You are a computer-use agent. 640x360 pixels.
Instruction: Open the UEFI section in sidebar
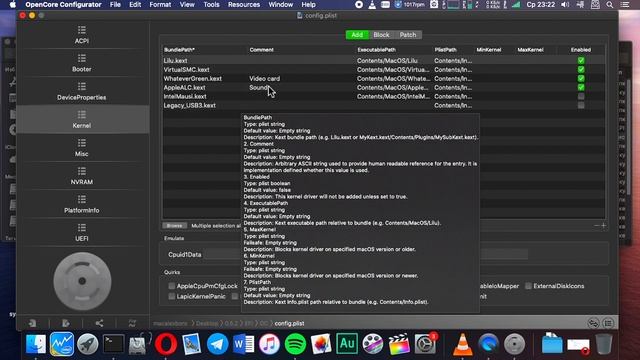[x=82, y=232]
